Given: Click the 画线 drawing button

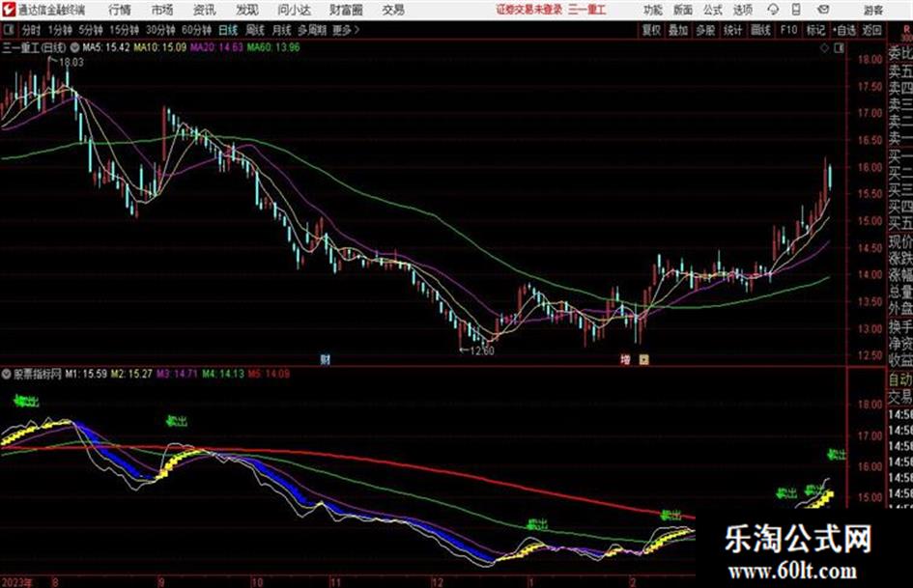Looking at the screenshot, I should click(760, 30).
